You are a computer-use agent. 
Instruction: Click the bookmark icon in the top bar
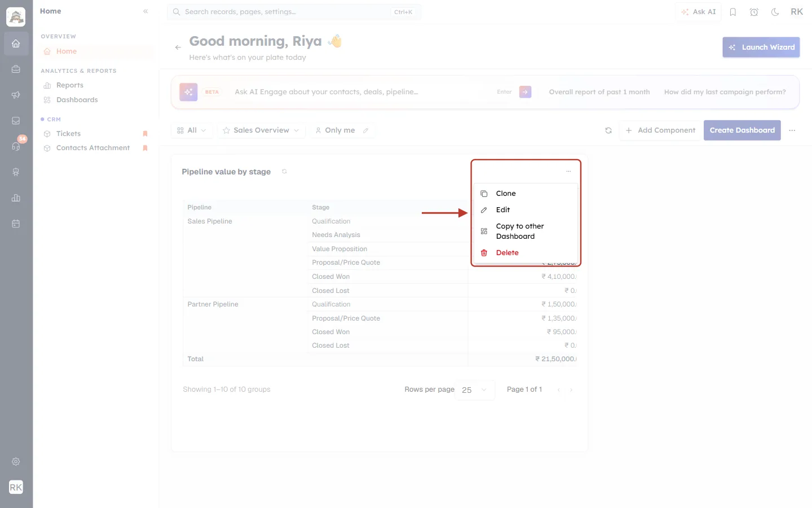click(733, 12)
